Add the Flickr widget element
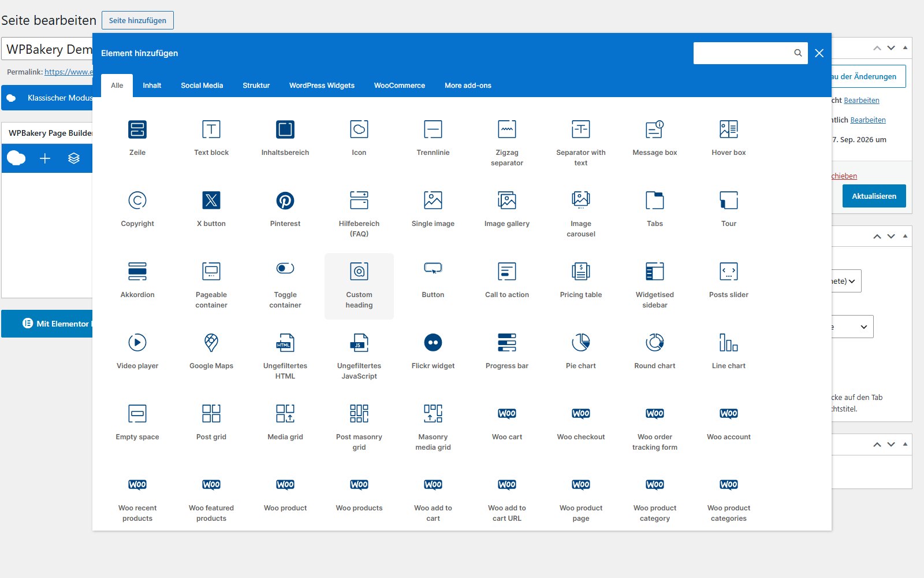The width and height of the screenshot is (924, 578). click(x=433, y=351)
